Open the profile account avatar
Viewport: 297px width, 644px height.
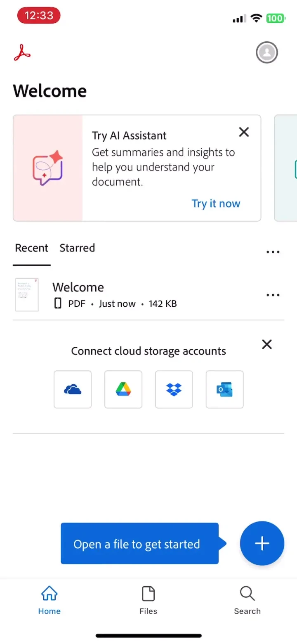(267, 52)
